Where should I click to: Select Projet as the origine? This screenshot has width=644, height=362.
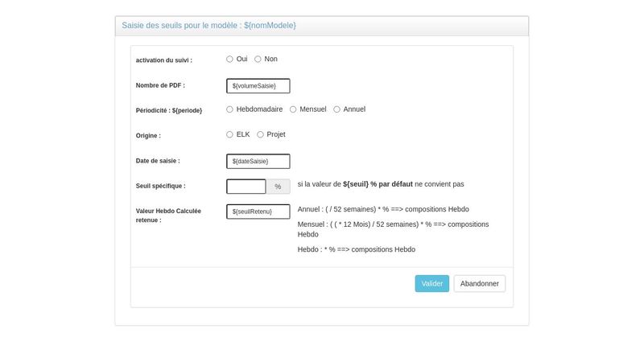260,134
